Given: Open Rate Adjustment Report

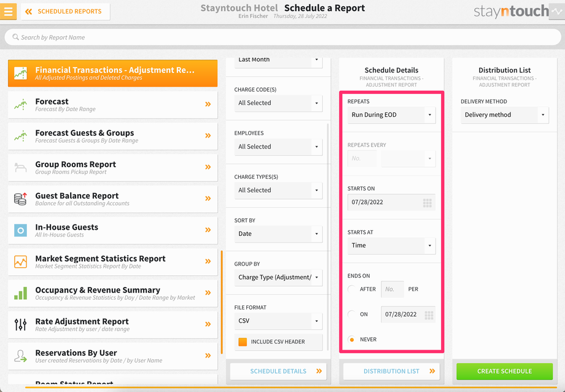Looking at the screenshot, I should [113, 324].
